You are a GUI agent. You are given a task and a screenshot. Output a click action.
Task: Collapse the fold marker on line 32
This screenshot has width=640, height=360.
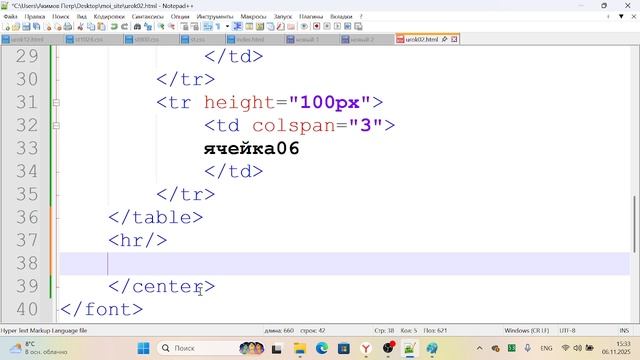56,125
